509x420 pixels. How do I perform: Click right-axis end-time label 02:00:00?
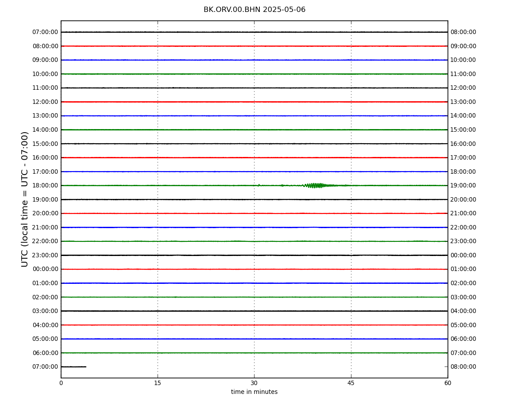[463, 283]
